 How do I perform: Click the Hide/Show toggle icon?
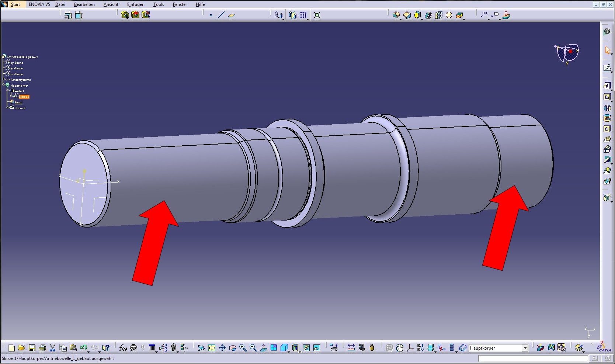(306, 348)
